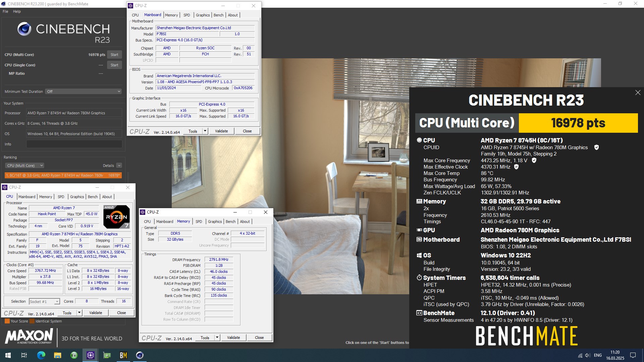Image resolution: width=644 pixels, height=362 pixels.
Task: Expand the Details arrow in Ranking
Action: coord(119,166)
